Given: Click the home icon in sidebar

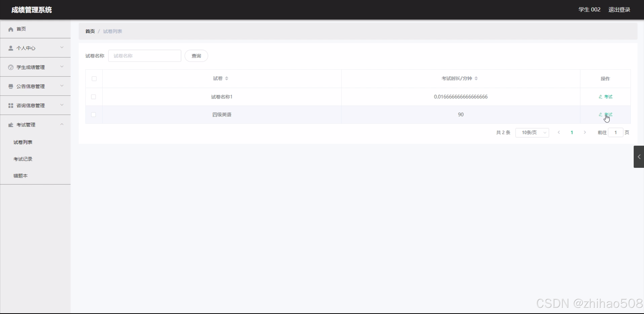Looking at the screenshot, I should [11, 29].
